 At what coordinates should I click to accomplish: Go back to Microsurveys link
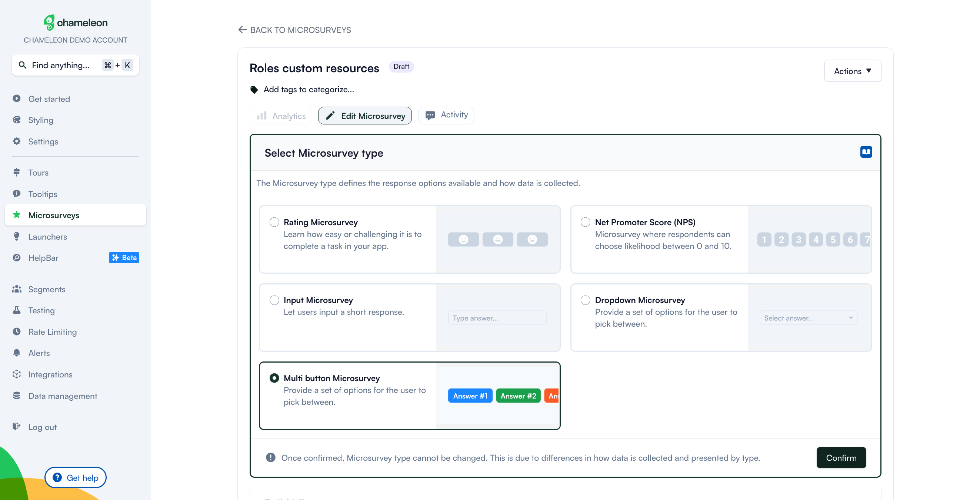click(x=294, y=30)
